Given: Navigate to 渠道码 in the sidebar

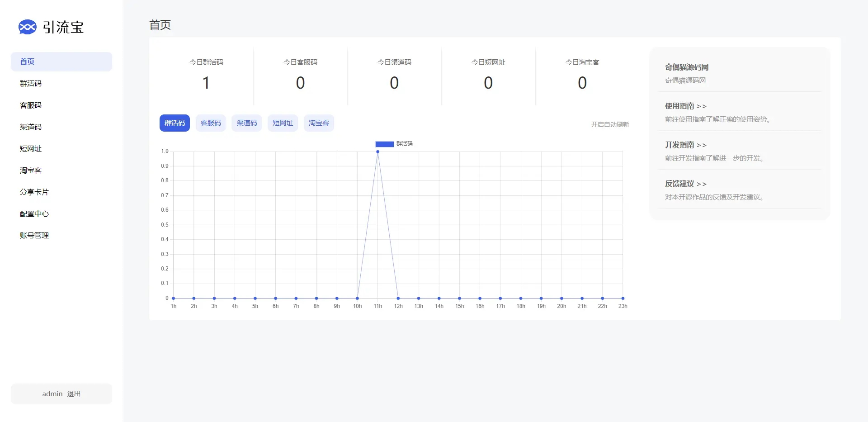Looking at the screenshot, I should tap(31, 127).
